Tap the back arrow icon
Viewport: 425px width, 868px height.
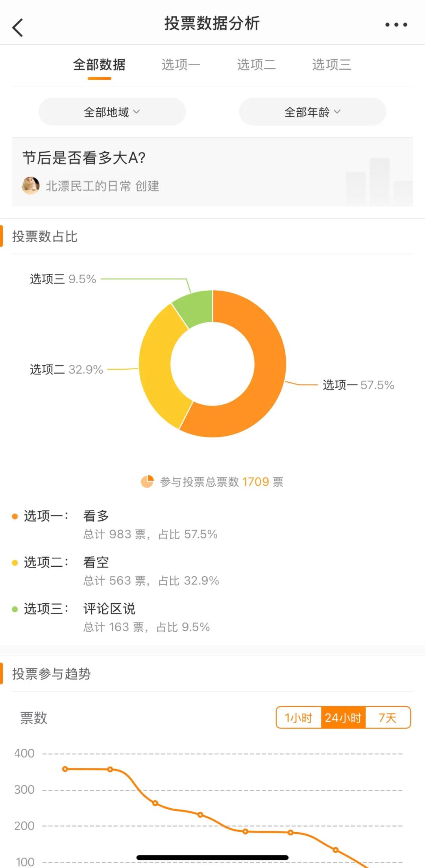[18, 28]
